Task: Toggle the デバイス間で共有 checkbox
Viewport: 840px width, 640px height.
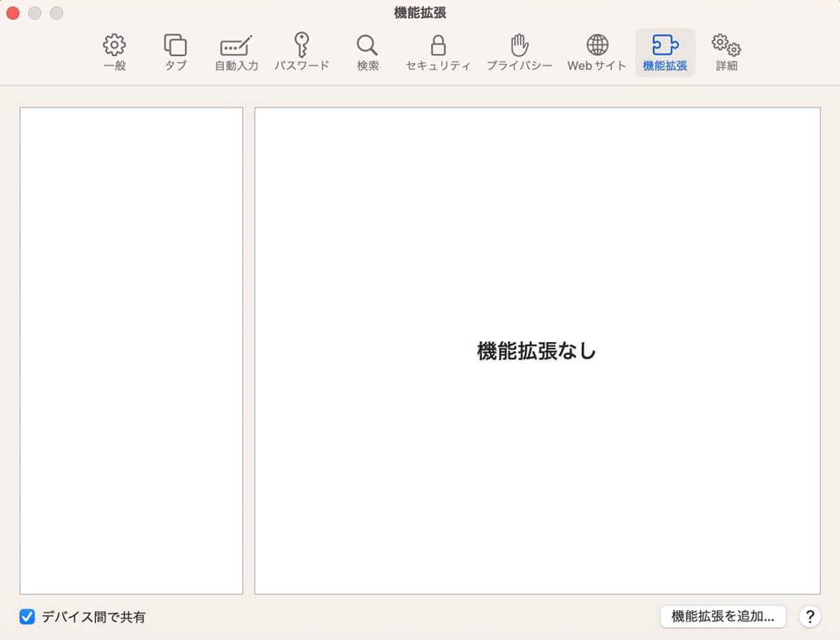Action: (27, 617)
